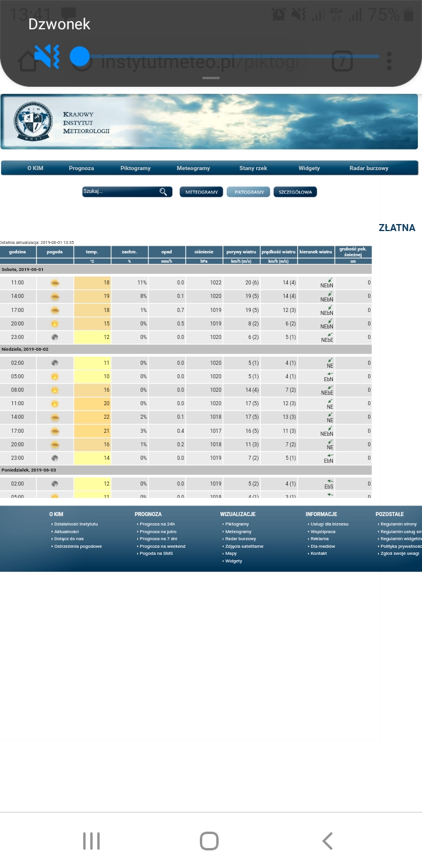This screenshot has width=422, height=868.
Task: Switch to the METEOGRAMY view button
Action: tap(202, 192)
